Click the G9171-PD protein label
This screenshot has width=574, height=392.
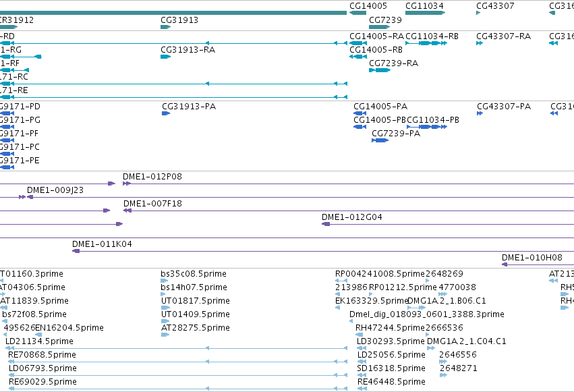click(20, 107)
